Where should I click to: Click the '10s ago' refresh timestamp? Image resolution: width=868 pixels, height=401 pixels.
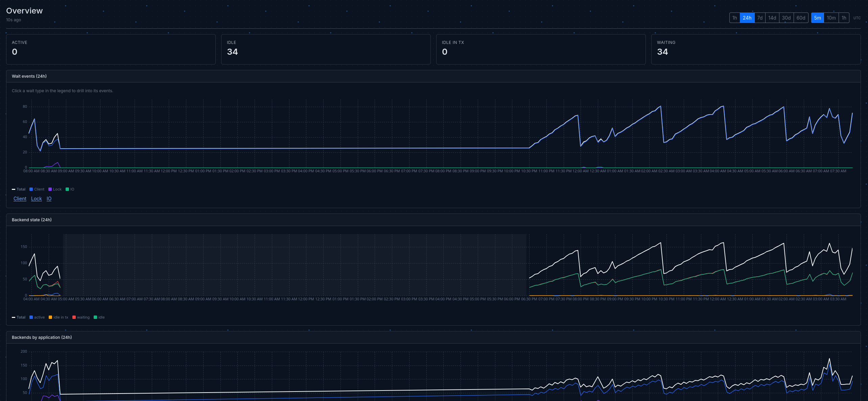(x=14, y=20)
